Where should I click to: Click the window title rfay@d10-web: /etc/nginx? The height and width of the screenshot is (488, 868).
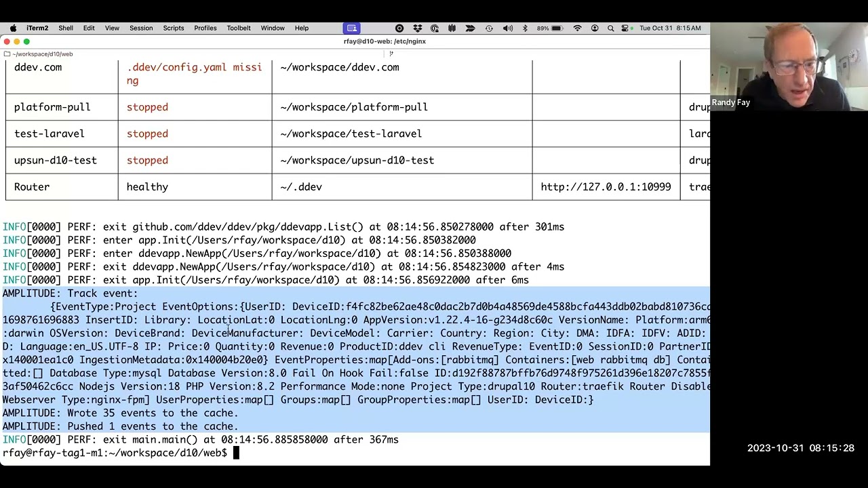tap(384, 41)
